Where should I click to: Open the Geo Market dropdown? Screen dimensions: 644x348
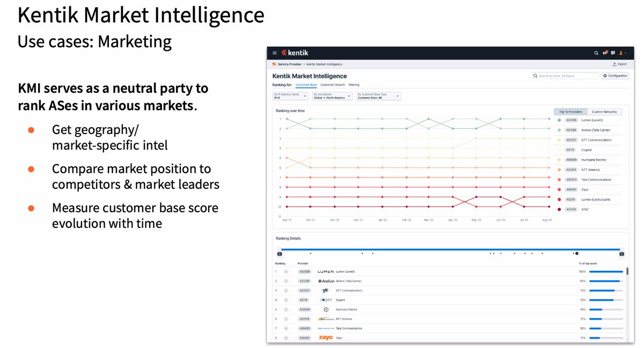tap(332, 96)
